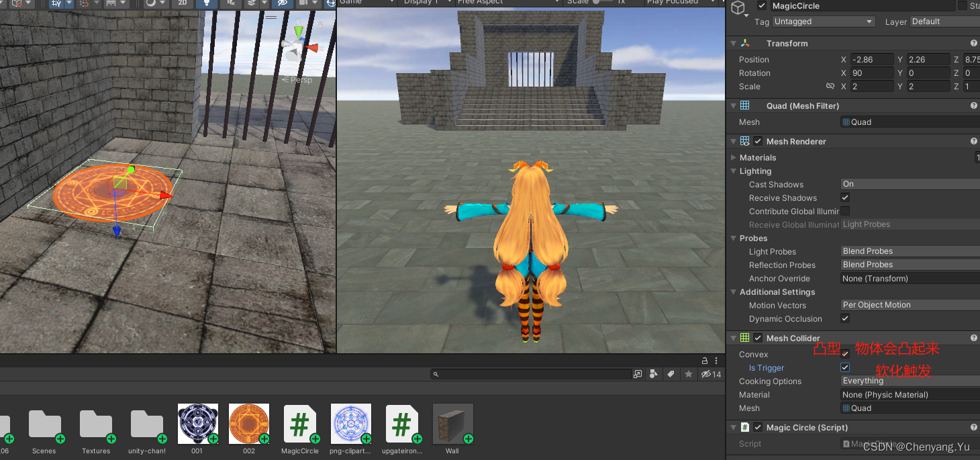Click the red X axis cone on Scene gizmo
Viewport: 980px width, 460px height.
click(x=312, y=48)
